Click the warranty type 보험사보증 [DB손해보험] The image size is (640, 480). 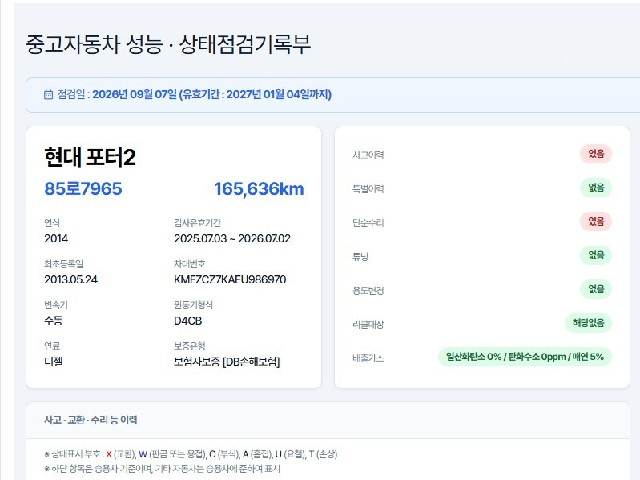227,362
